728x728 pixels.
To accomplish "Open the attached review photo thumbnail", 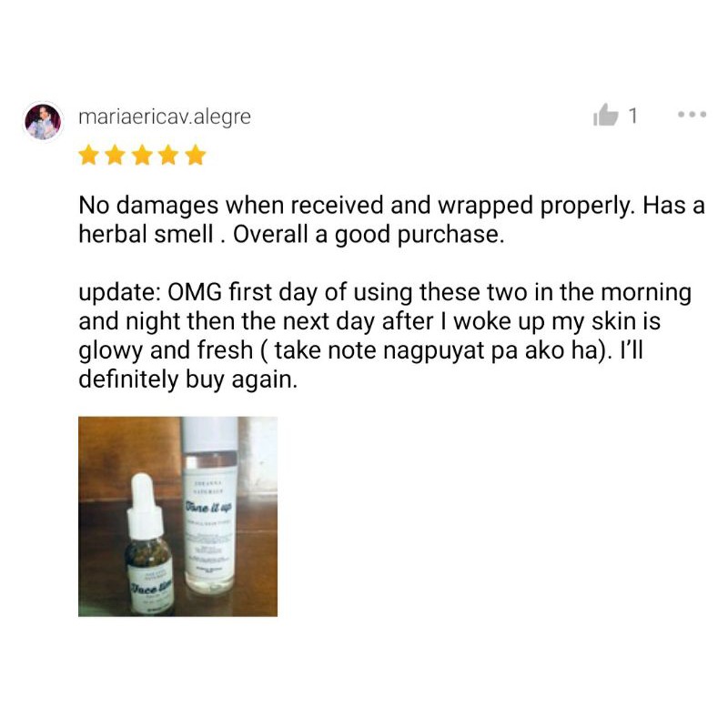I will [x=177, y=517].
